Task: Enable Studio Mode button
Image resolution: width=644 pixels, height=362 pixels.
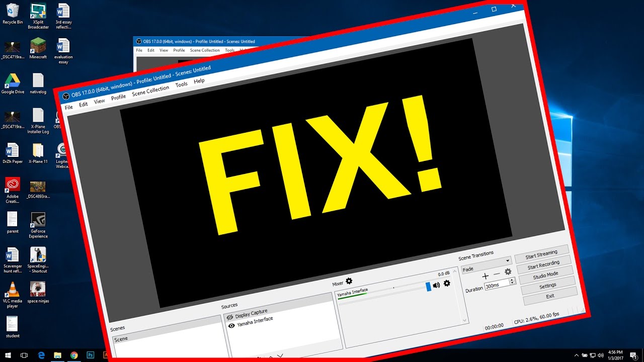Action: point(546,275)
